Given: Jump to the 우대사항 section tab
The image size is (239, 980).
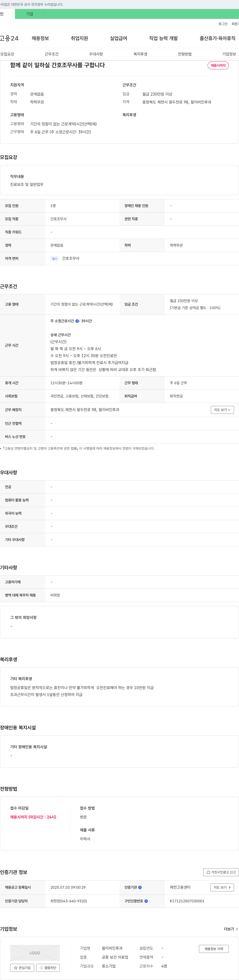Looking at the screenshot, I should (x=96, y=54).
